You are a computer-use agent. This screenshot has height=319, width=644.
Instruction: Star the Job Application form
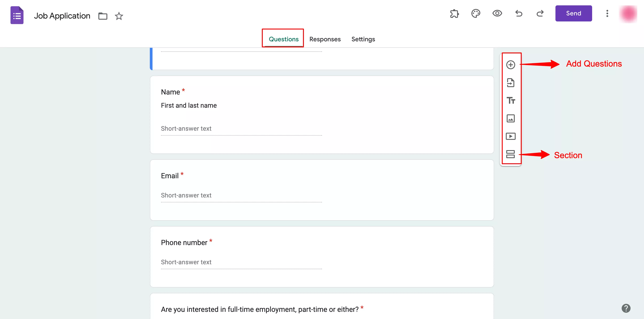tap(119, 16)
